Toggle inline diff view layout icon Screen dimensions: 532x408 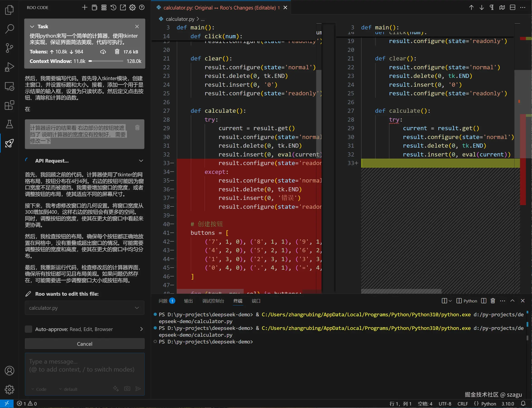point(512,7)
